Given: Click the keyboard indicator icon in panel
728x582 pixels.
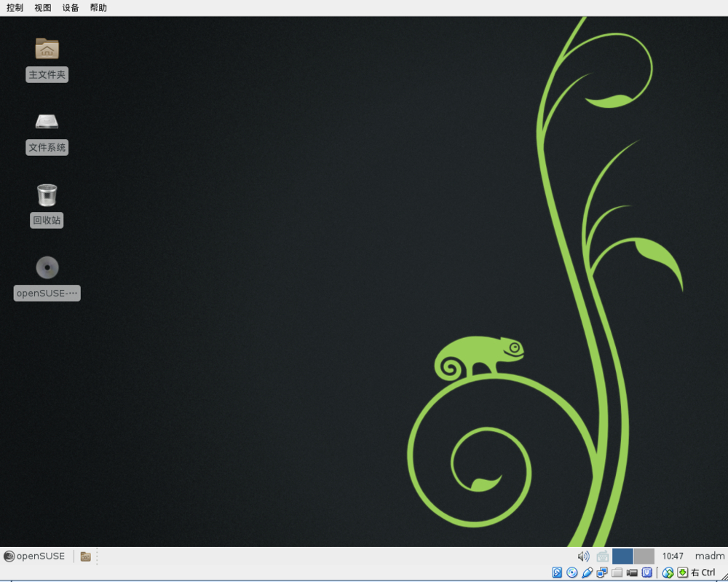Looking at the screenshot, I should pos(603,556).
